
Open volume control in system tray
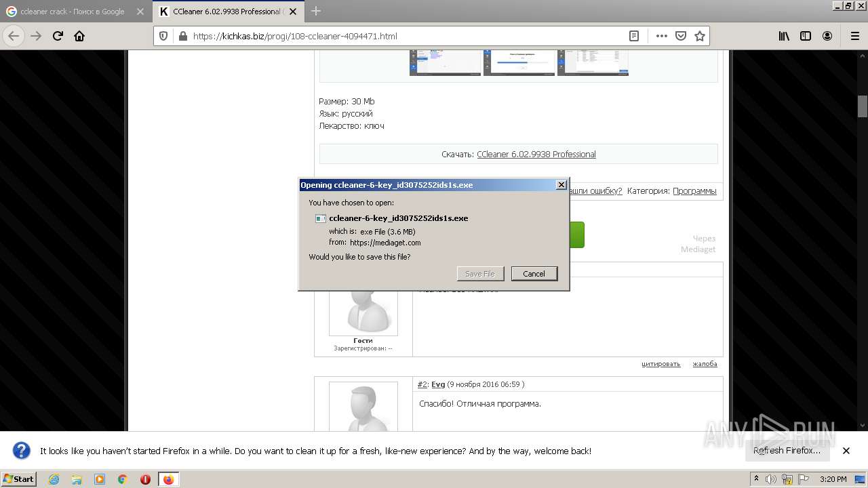tap(771, 479)
